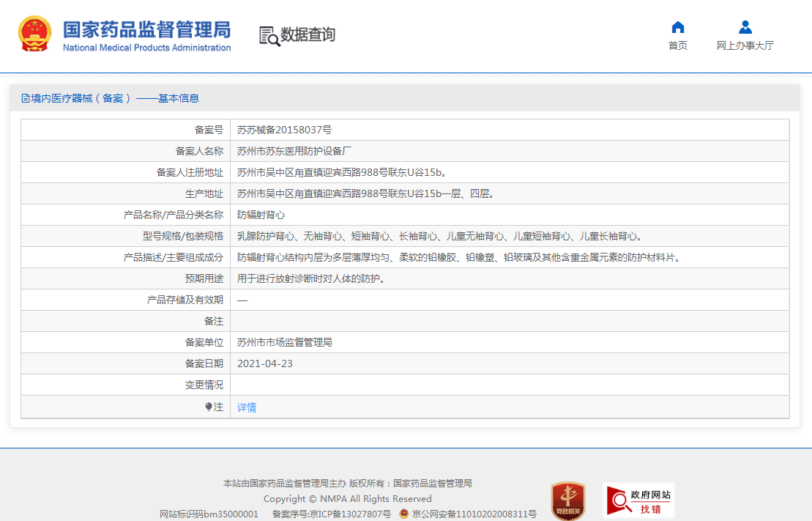Click the 备案单位 label cell
This screenshot has height=521, width=812.
pos(125,342)
